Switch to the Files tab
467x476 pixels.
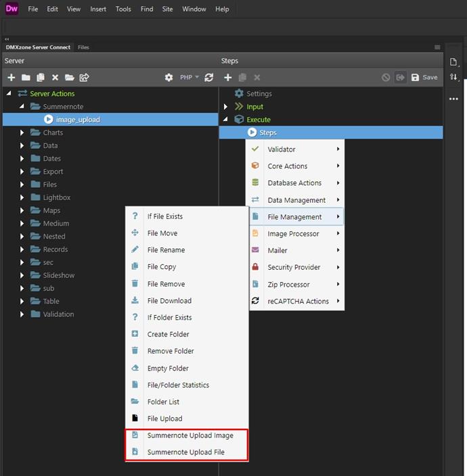point(83,47)
